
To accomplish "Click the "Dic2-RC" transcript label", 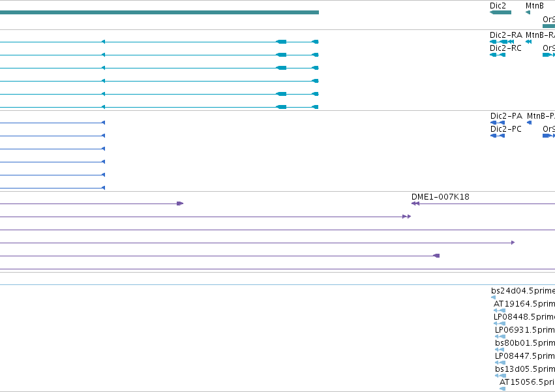I will coord(505,48).
